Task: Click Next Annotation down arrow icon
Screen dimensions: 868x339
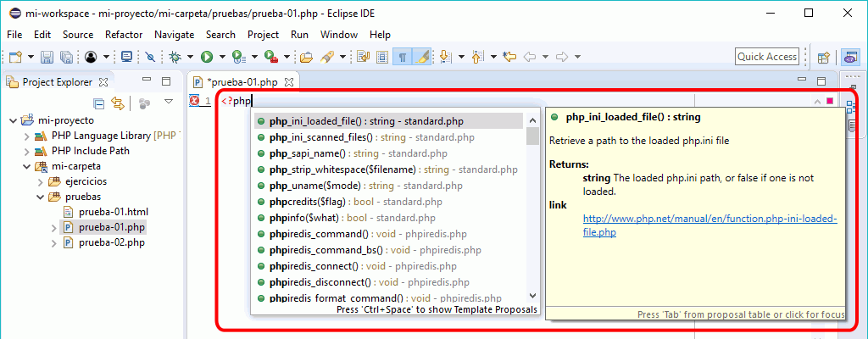Action: point(444,57)
